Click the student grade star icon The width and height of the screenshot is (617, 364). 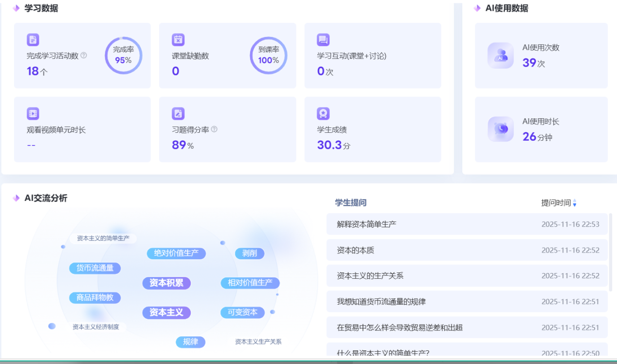323,114
